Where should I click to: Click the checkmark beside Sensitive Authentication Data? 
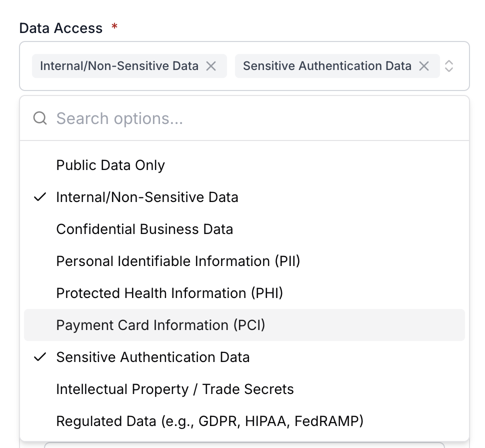coord(40,356)
